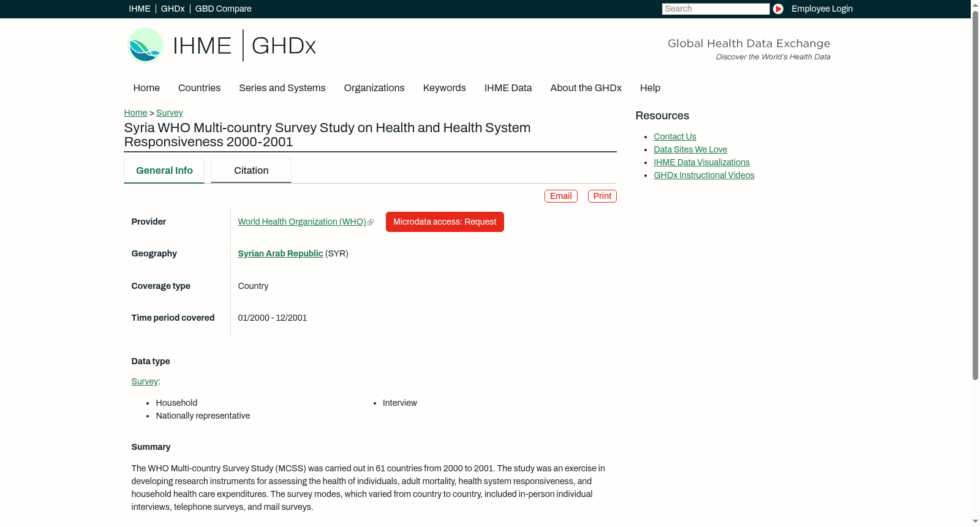Open Series and Systems menu
980x527 pixels.
tap(282, 88)
